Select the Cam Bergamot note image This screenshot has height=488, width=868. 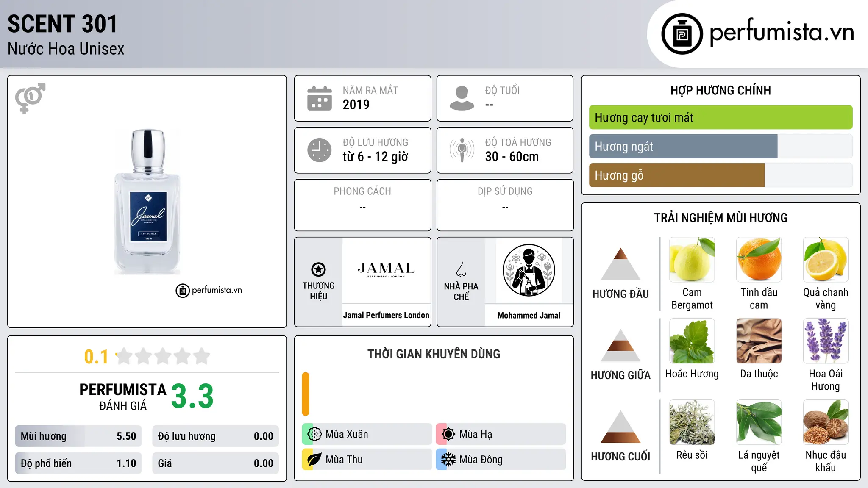[692, 260]
